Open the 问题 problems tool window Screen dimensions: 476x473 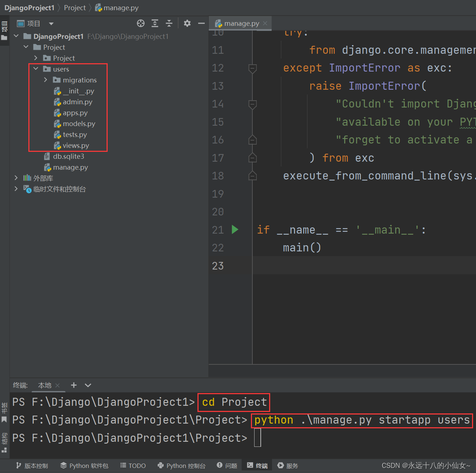pos(227,466)
